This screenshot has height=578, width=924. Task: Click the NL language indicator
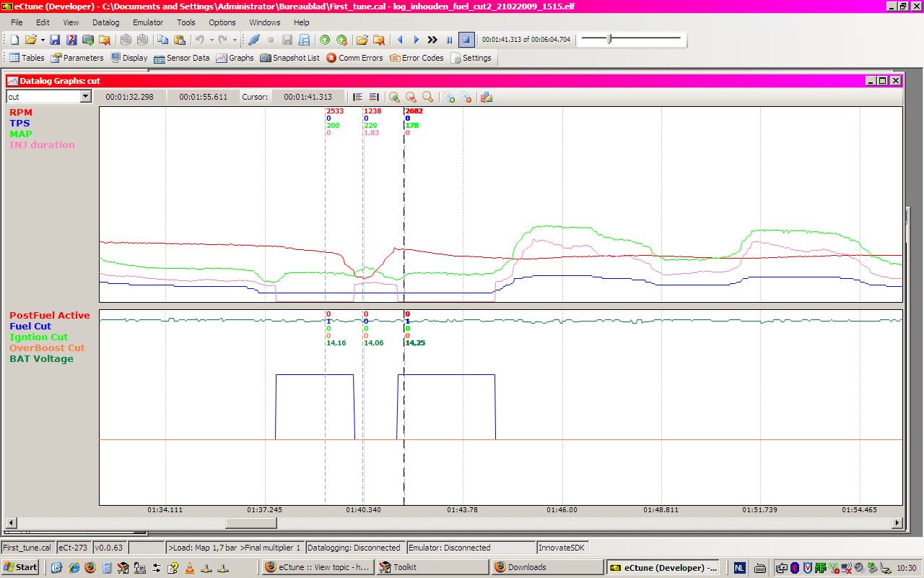(741, 567)
